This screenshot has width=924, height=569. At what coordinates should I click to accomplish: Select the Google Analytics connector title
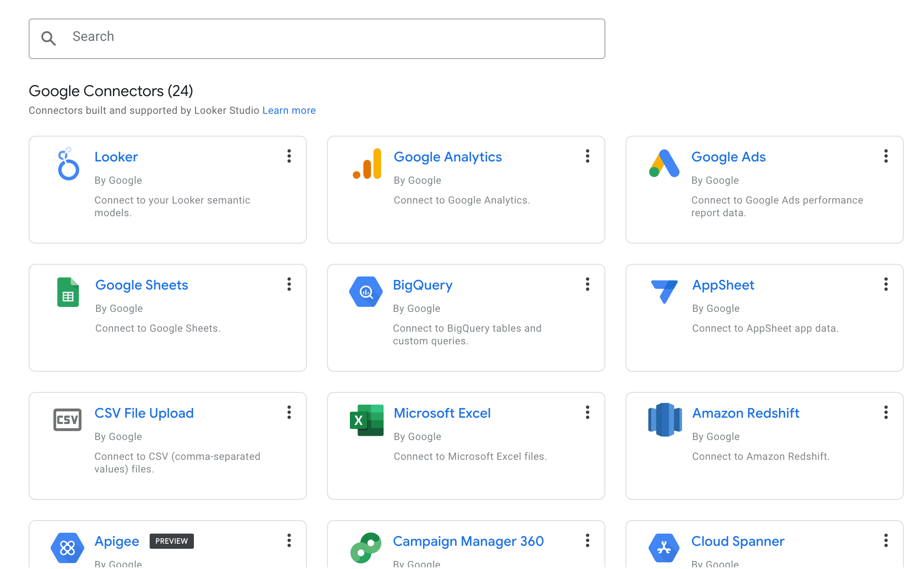point(448,157)
